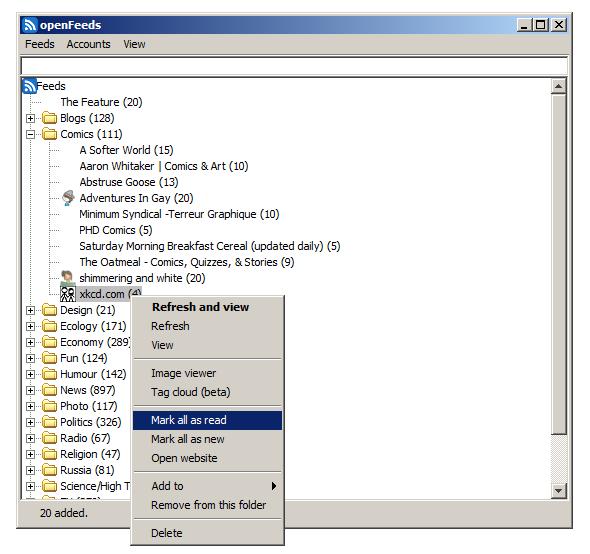Click the Radio folder icon
590x554 pixels.
tap(49, 438)
